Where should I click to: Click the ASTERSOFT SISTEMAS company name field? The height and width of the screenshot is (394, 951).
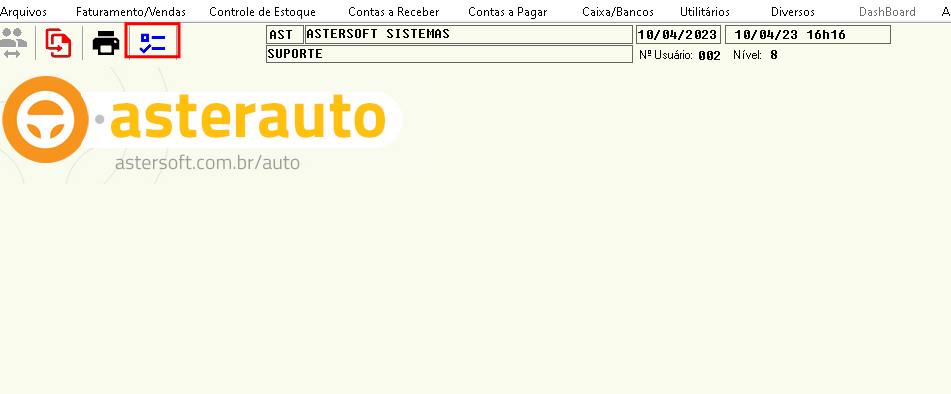click(469, 35)
